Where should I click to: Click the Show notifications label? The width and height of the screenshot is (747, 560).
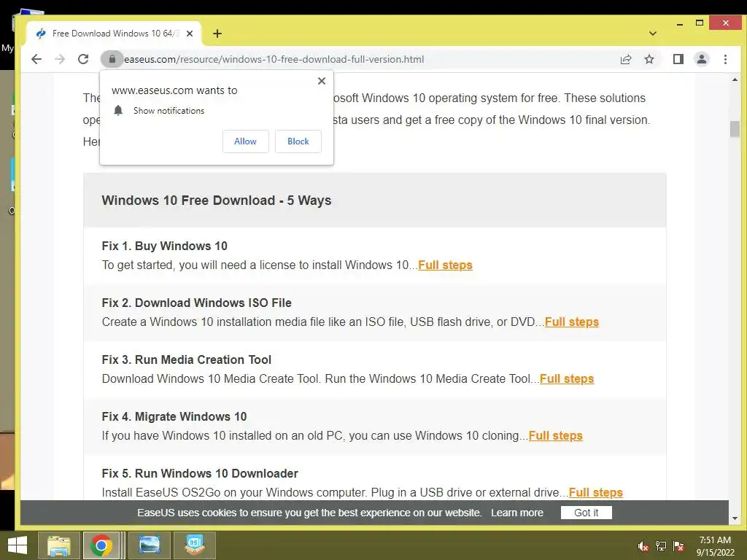pyautogui.click(x=169, y=111)
